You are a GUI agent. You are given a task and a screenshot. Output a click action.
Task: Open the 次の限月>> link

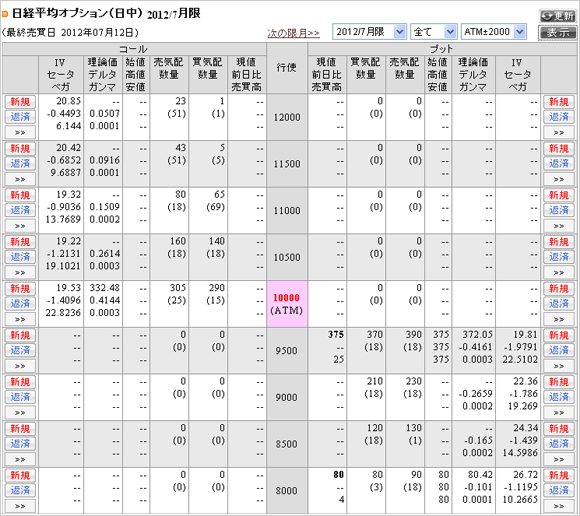click(293, 33)
